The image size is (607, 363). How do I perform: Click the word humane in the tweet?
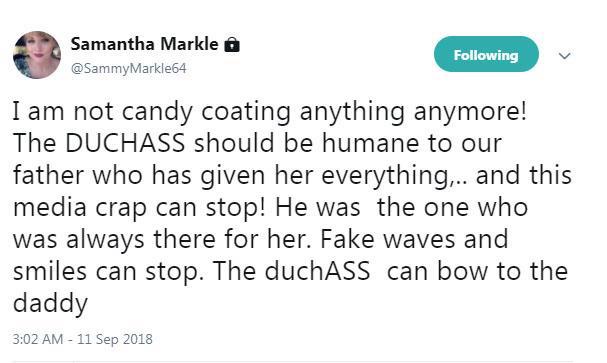[370, 143]
